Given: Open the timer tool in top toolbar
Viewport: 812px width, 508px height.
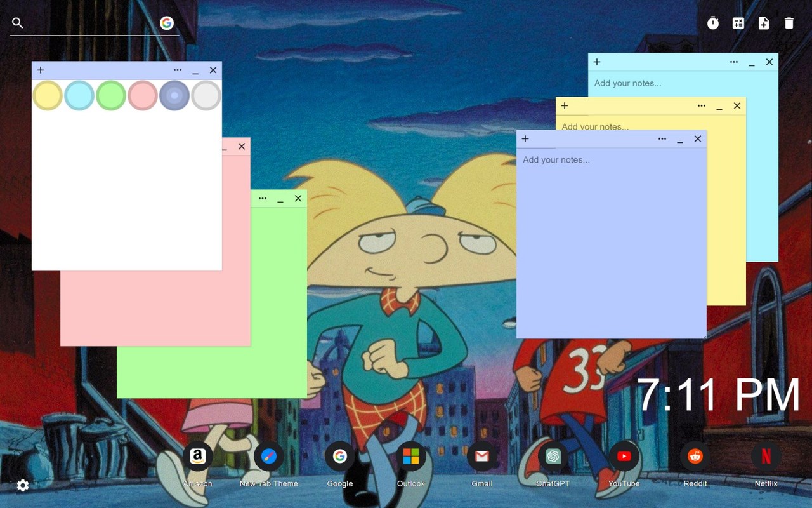Looking at the screenshot, I should click(x=713, y=23).
